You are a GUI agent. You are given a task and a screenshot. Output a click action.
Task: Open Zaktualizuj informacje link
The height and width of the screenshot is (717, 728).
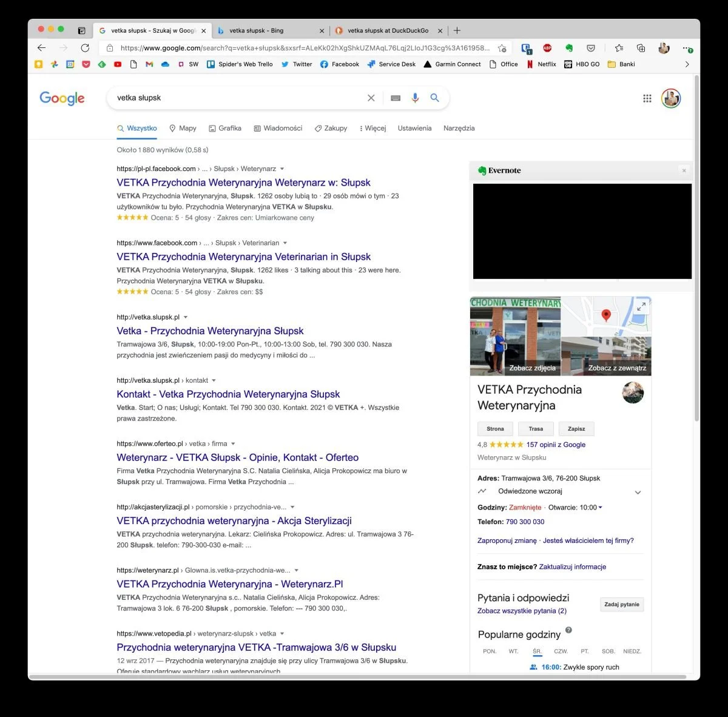[572, 567]
